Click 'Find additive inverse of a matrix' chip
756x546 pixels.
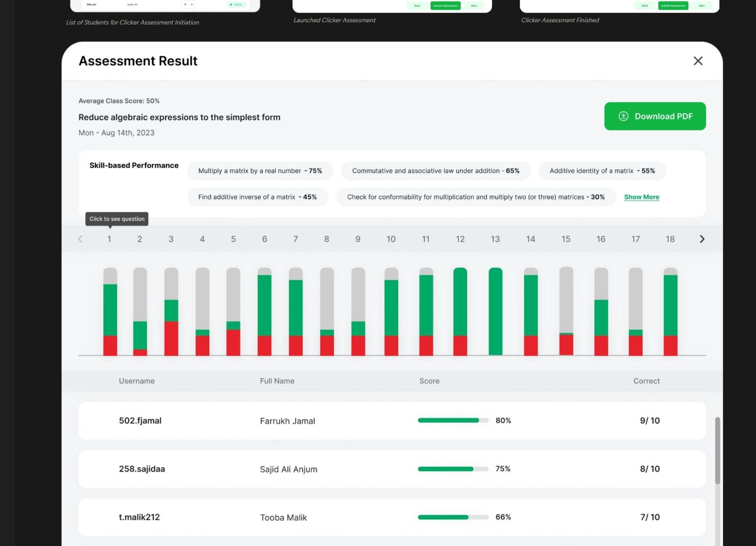[258, 197]
